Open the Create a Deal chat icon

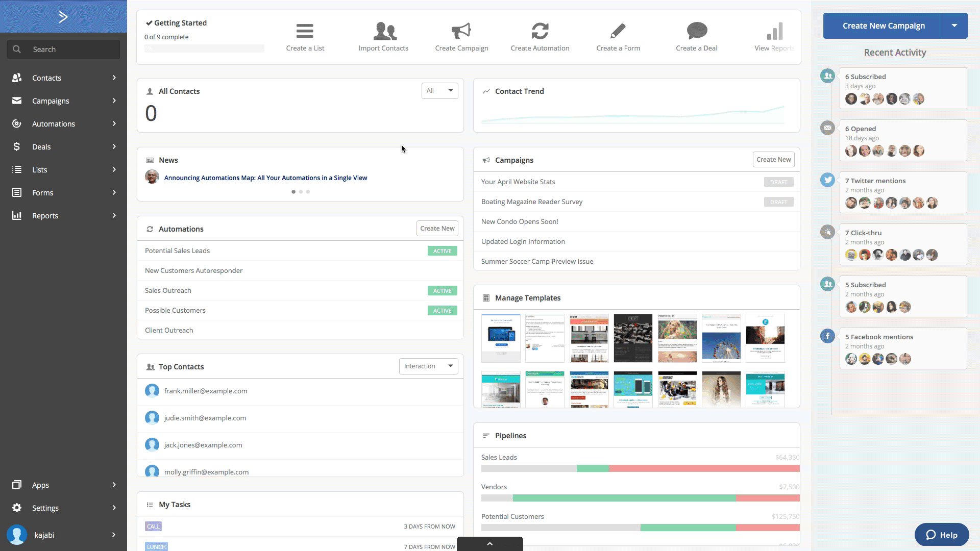coord(697,31)
